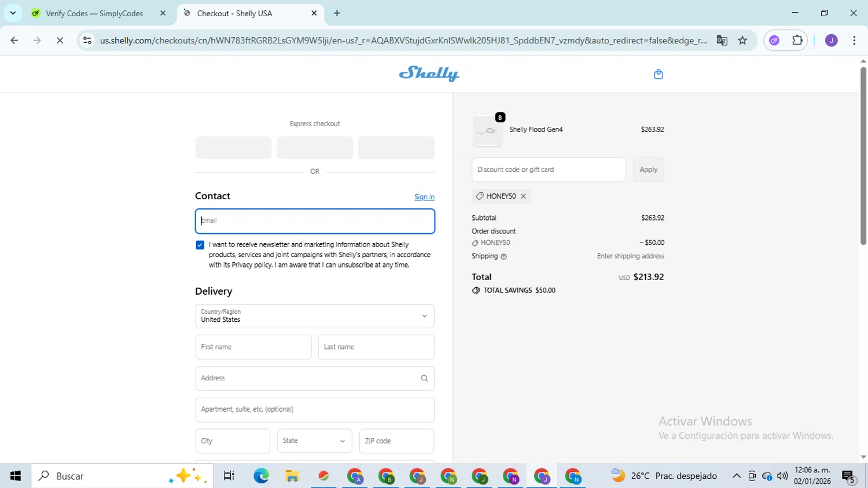Click the Total $213.92 amount
Screen dimensions: 868x488
tap(649, 277)
